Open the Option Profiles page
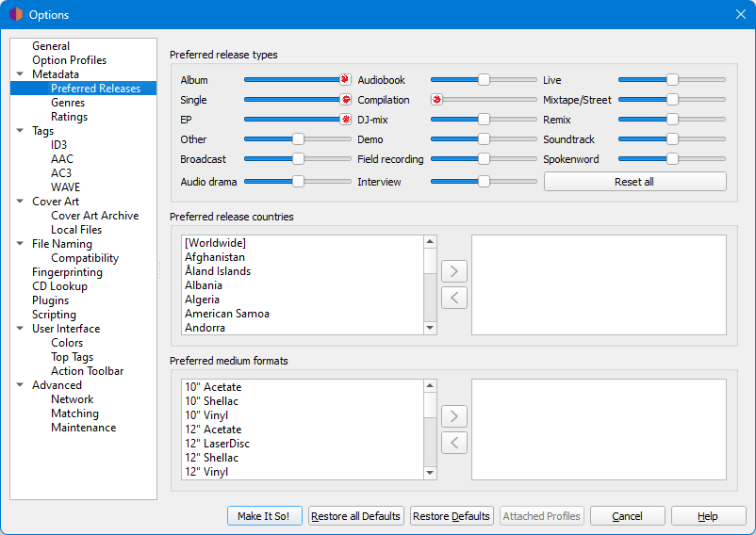This screenshot has width=756, height=535. pyautogui.click(x=69, y=60)
